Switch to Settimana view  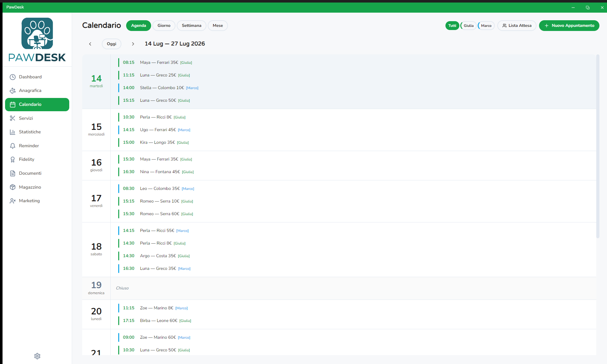(192, 26)
